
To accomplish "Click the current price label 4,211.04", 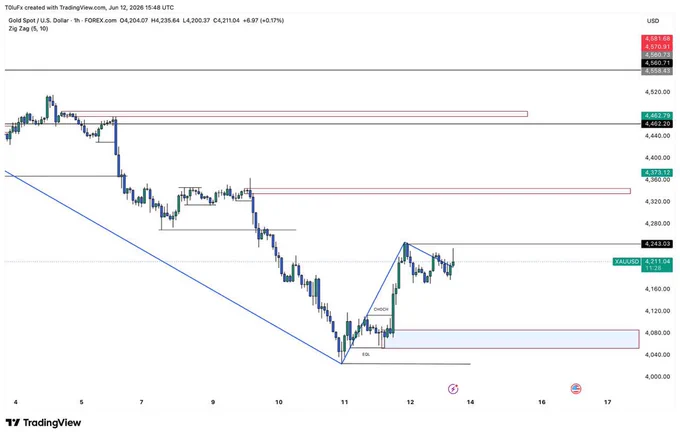I will 657,261.
